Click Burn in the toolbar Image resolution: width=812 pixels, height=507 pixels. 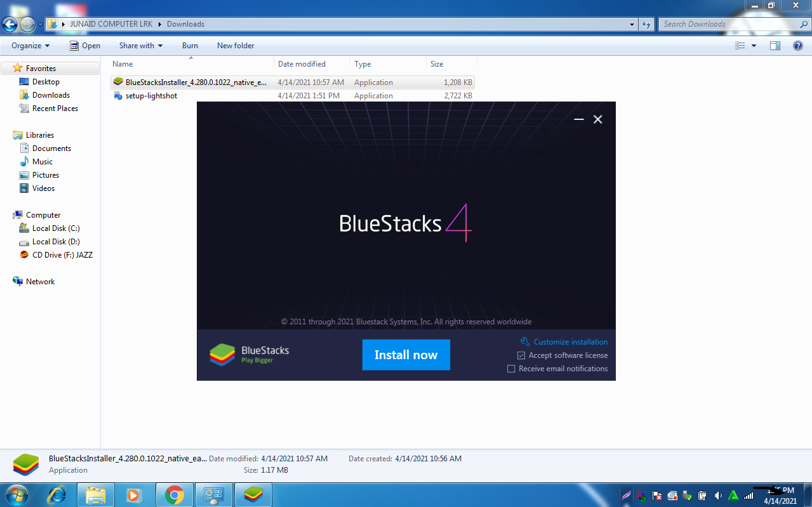tap(190, 46)
